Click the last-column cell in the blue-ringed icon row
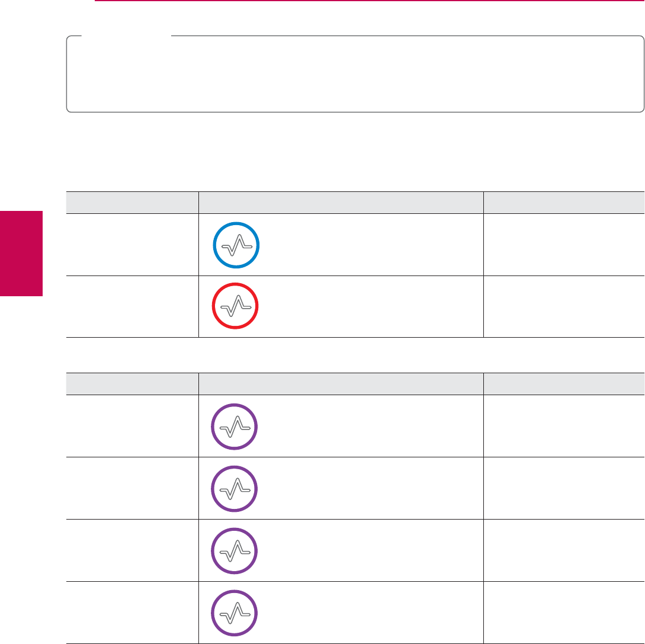The width and height of the screenshot is (645, 644). (564, 245)
